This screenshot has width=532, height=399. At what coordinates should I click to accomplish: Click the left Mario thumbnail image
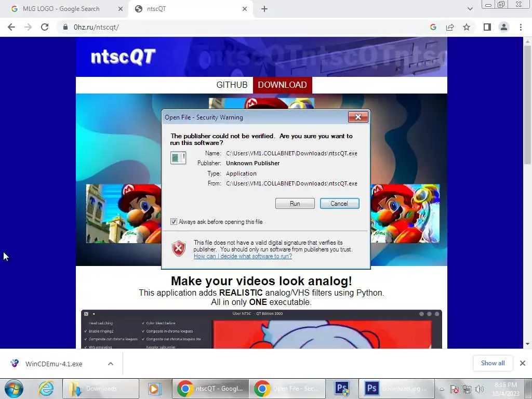(x=124, y=214)
